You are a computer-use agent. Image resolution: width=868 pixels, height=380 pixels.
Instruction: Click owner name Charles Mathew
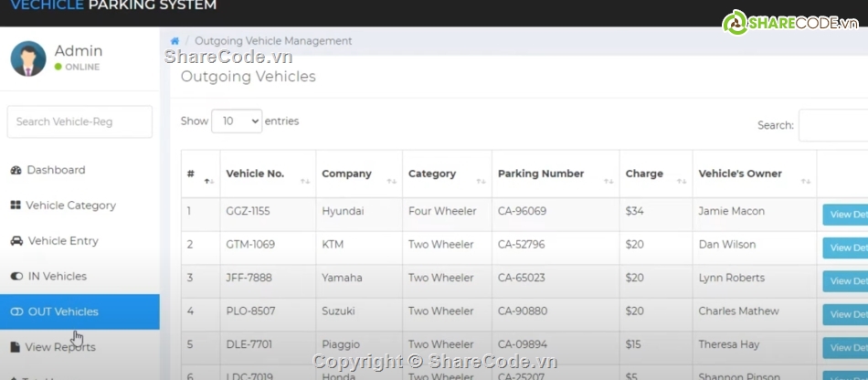[x=738, y=311]
